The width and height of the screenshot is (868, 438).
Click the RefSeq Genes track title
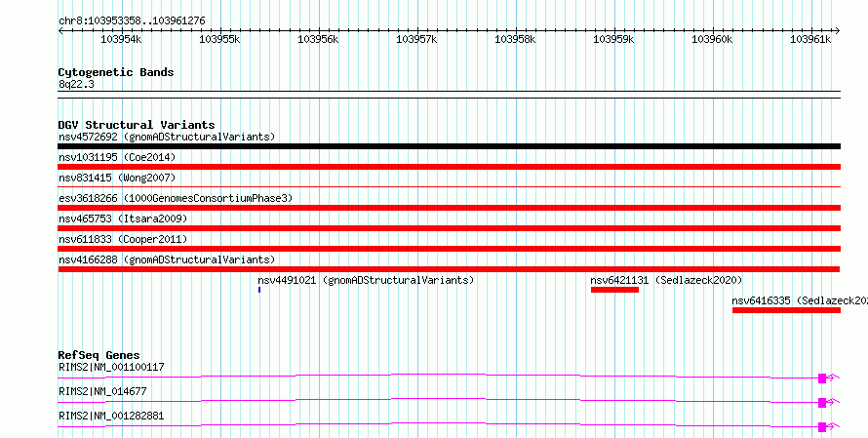[99, 355]
